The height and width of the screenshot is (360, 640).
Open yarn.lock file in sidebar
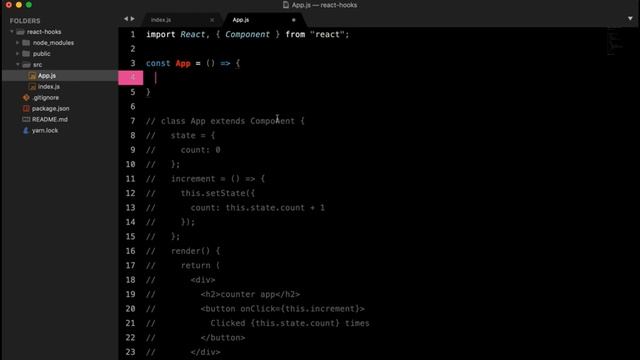pyautogui.click(x=45, y=130)
